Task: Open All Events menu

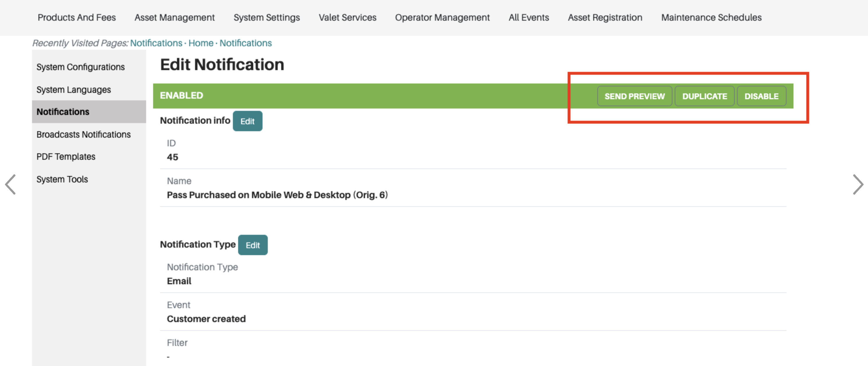Action: [528, 17]
